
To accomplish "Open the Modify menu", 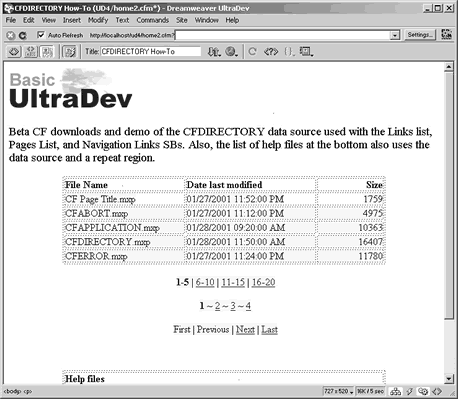I will (x=98, y=20).
